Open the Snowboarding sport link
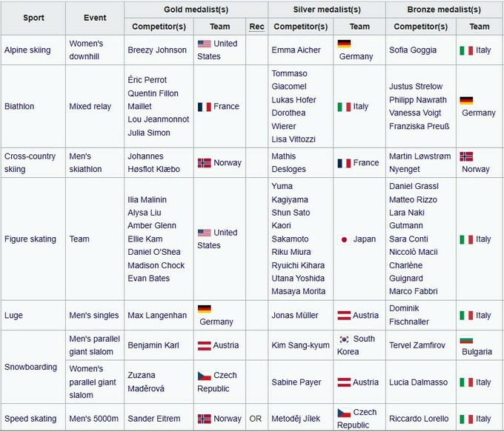The height and width of the screenshot is (432, 504). [30, 367]
